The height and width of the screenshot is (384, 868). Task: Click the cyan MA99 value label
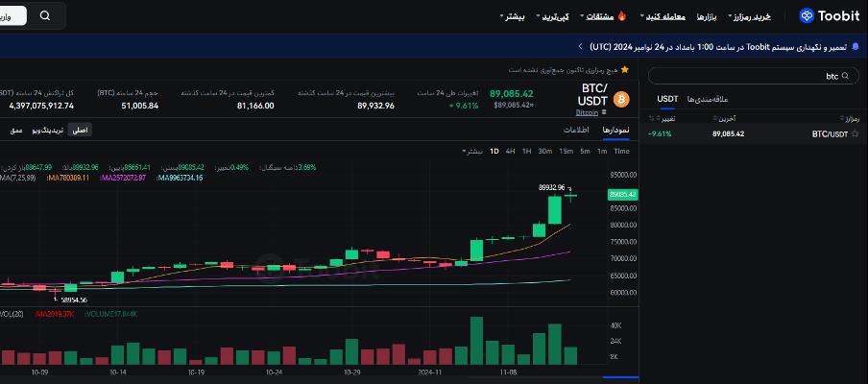180,178
